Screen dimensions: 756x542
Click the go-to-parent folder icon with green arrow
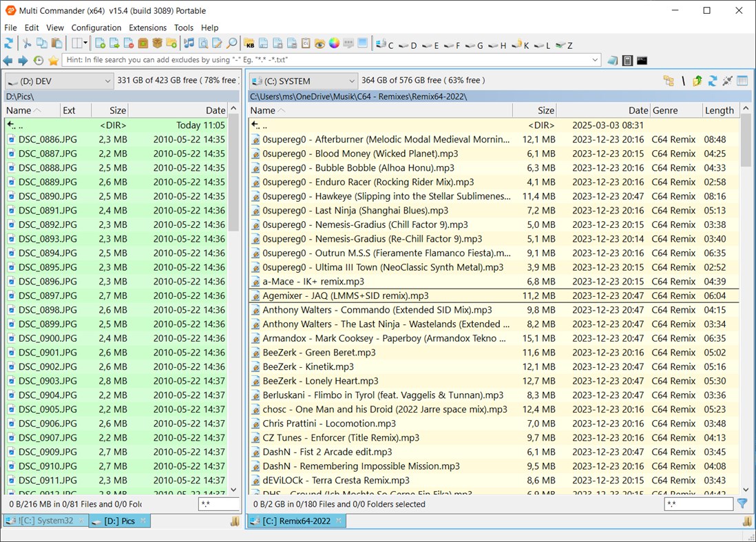click(697, 81)
